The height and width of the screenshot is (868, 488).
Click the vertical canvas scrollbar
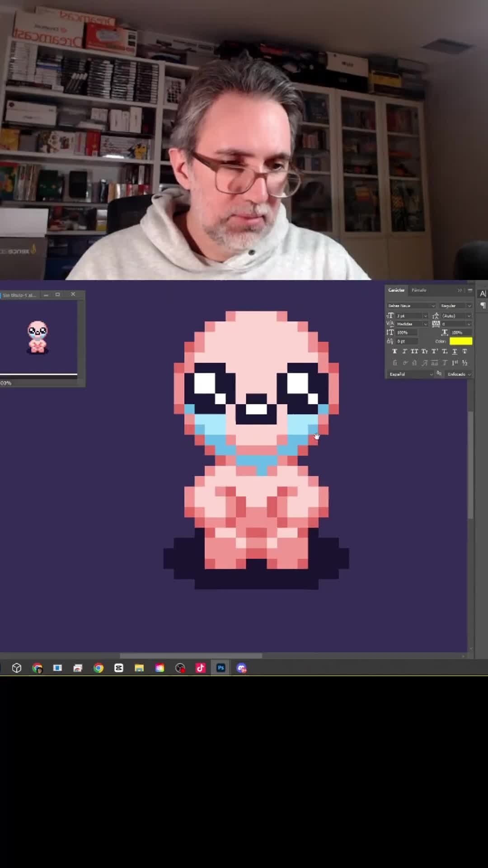tap(470, 465)
